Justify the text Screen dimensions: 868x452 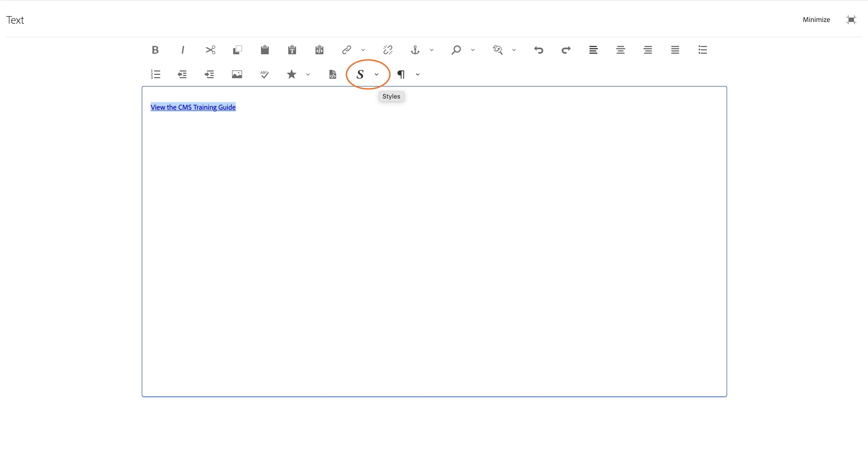(675, 50)
